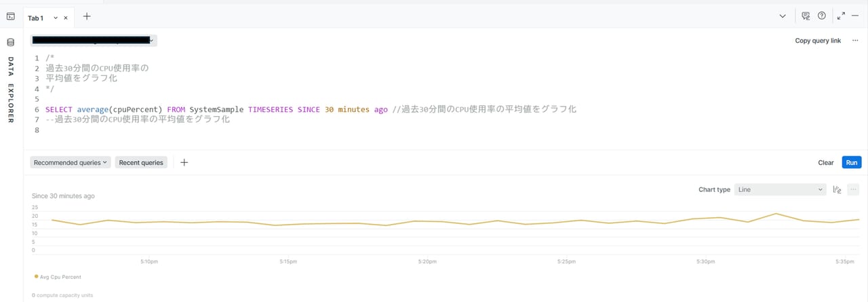
Task: Collapse the panel with the top-right chevron
Action: 783,16
